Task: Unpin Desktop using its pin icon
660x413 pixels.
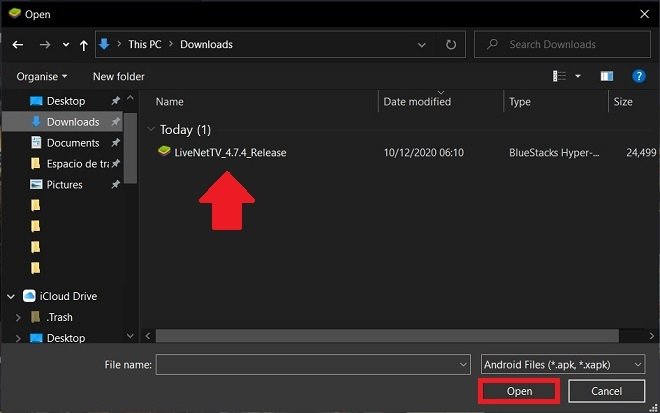Action: click(115, 101)
